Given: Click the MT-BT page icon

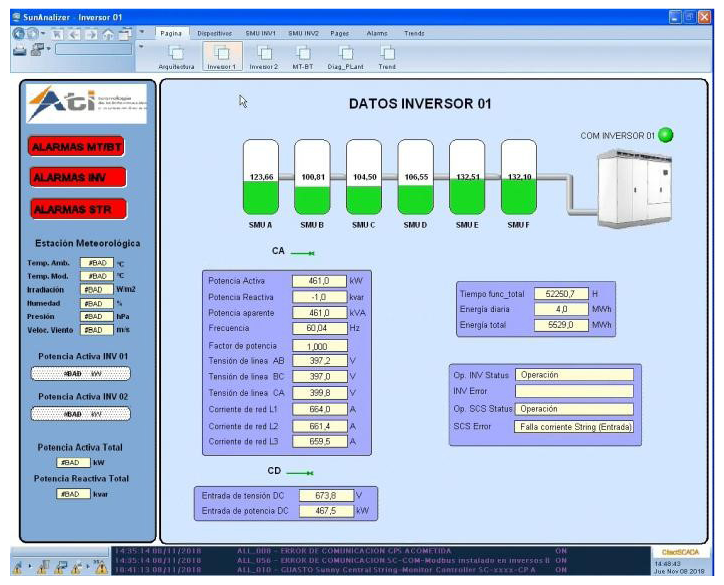Looking at the screenshot, I should 303,53.
